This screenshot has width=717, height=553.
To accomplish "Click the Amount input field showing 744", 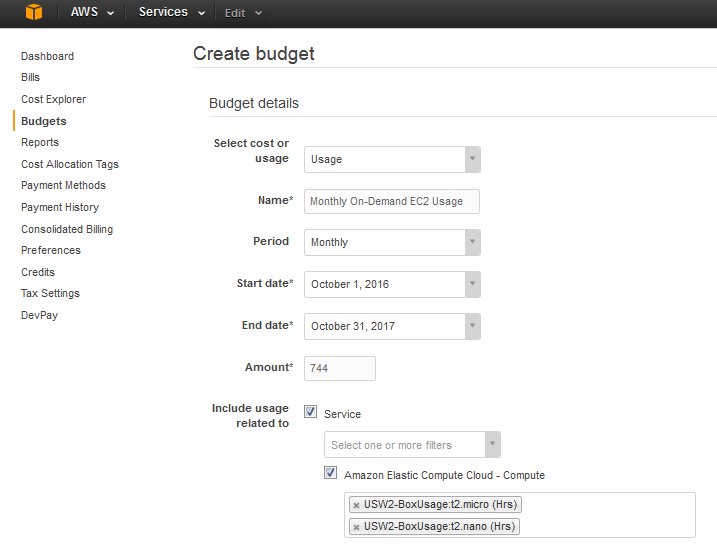I will [x=340, y=368].
